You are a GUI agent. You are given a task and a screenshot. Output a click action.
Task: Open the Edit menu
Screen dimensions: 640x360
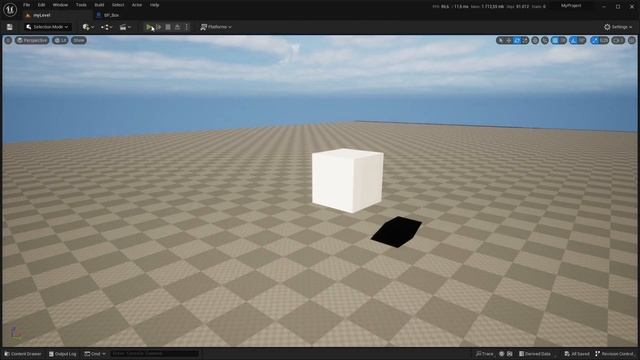pos(41,5)
